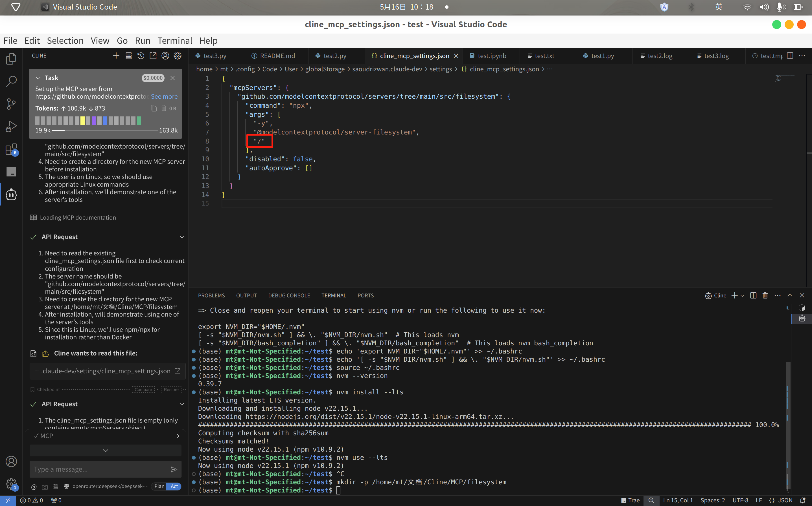Kill the terminal with trash icon

coord(765,295)
